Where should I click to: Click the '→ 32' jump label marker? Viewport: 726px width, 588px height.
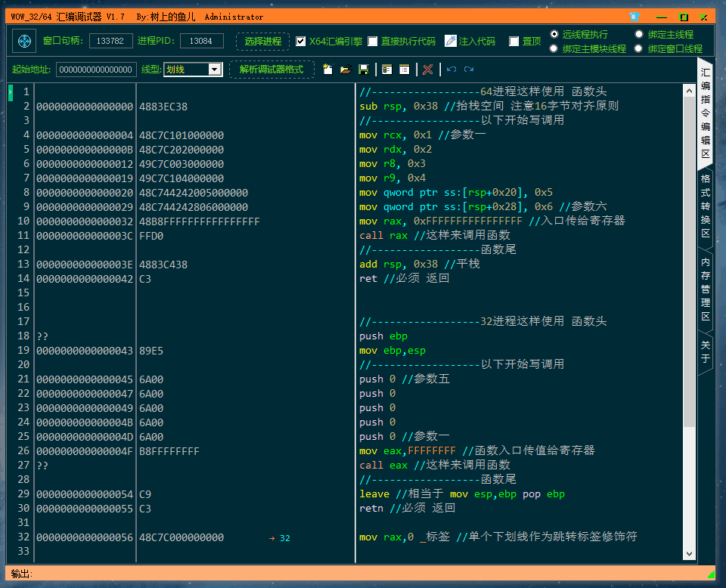click(x=280, y=538)
